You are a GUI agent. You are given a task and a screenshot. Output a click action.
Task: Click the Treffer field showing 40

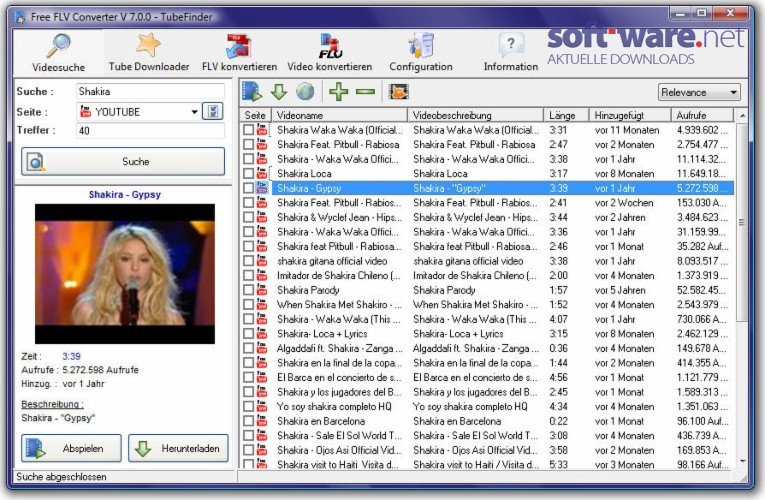tap(150, 130)
